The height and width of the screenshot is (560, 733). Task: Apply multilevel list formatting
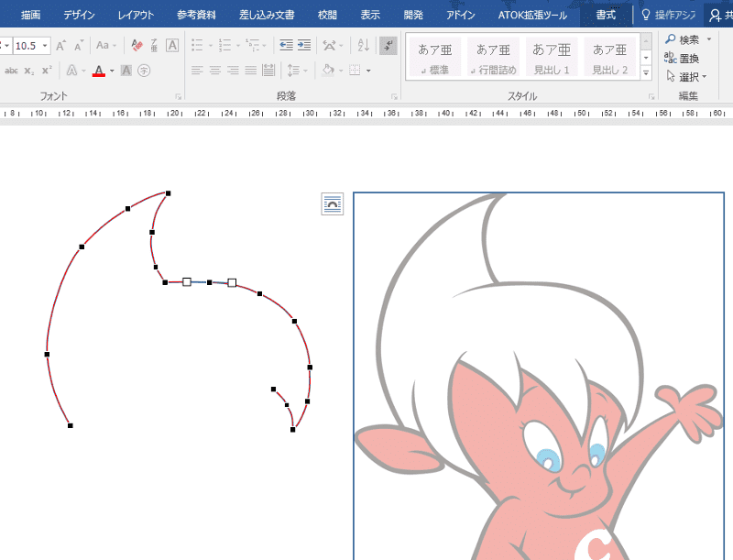[253, 45]
